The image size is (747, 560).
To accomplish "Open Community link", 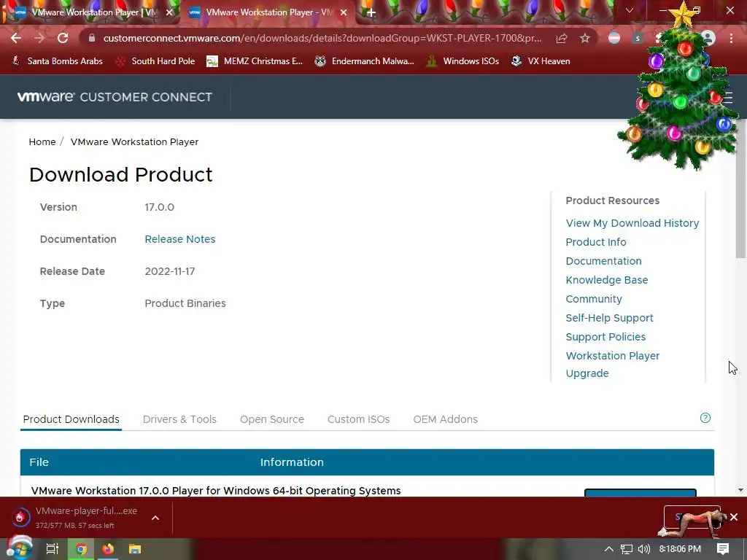I will 594,299.
